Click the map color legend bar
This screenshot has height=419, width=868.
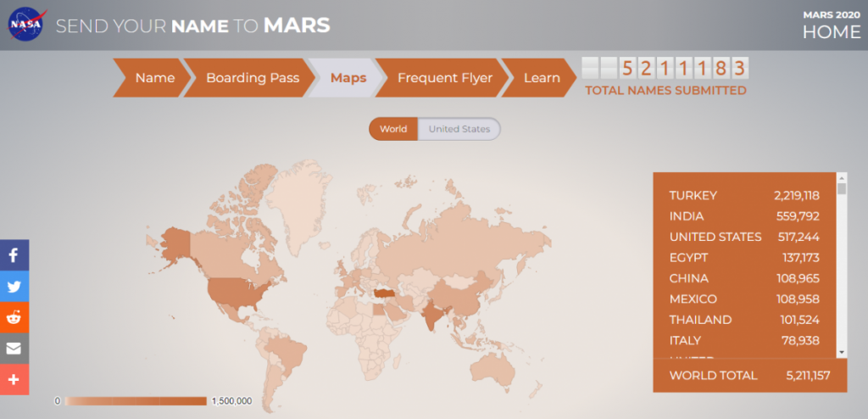136,400
